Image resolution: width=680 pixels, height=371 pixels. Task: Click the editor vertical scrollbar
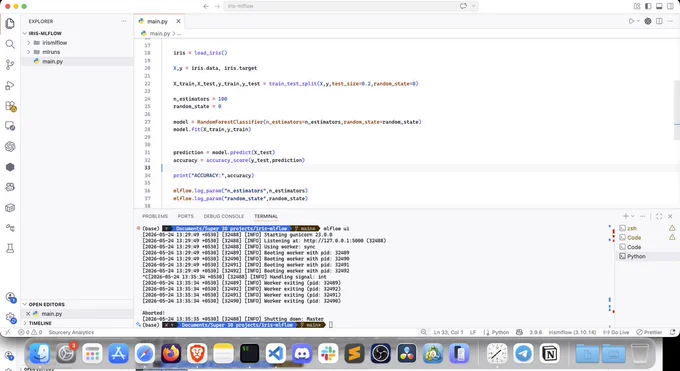pos(677,110)
